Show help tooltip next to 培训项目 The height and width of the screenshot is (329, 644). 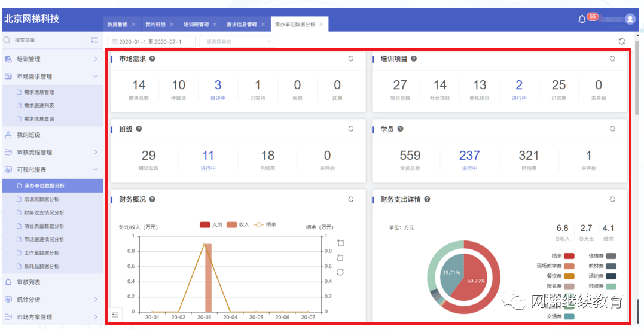(x=414, y=59)
